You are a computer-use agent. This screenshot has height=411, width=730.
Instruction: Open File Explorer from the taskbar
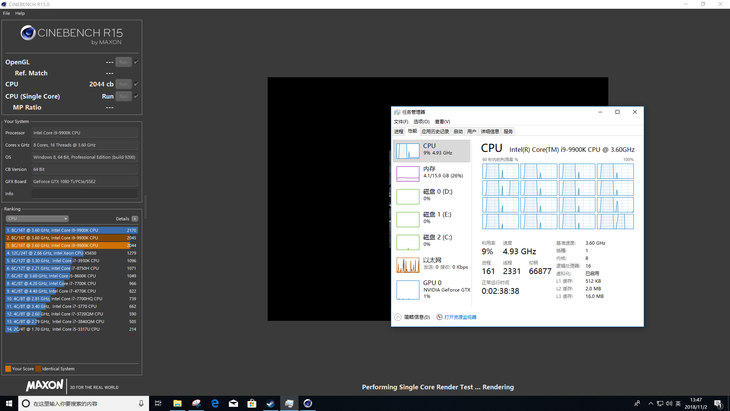[x=177, y=404]
